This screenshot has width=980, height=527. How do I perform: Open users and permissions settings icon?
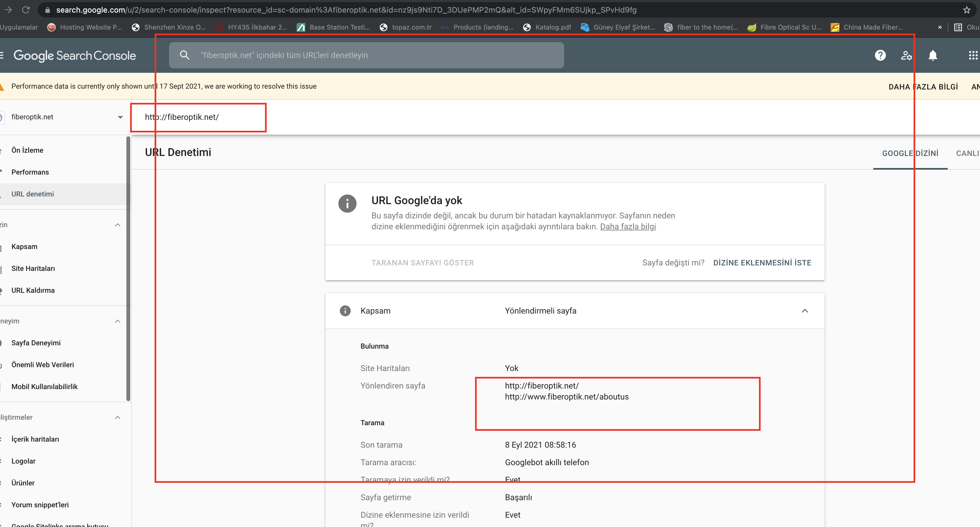906,56
